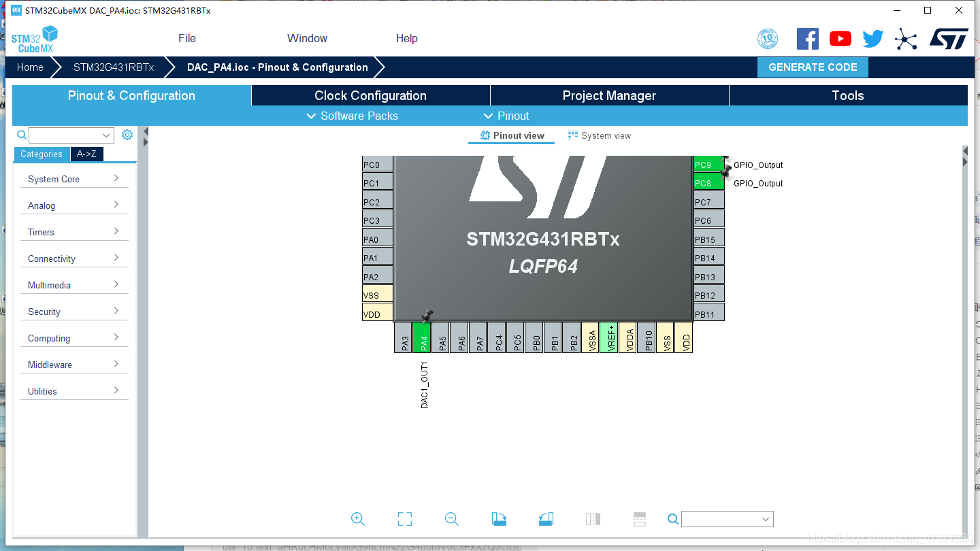Fit chip to view with best-fit icon
This screenshot has width=980, height=551.
click(x=405, y=519)
